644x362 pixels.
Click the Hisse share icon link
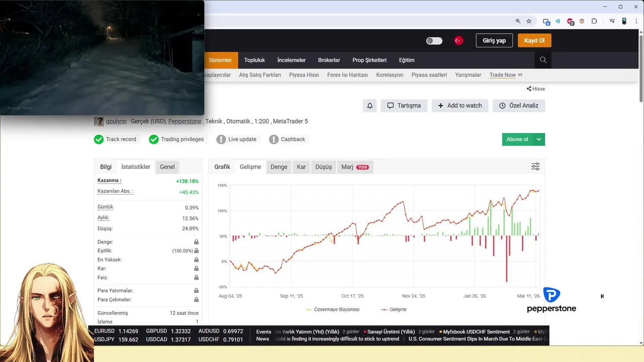[536, 88]
